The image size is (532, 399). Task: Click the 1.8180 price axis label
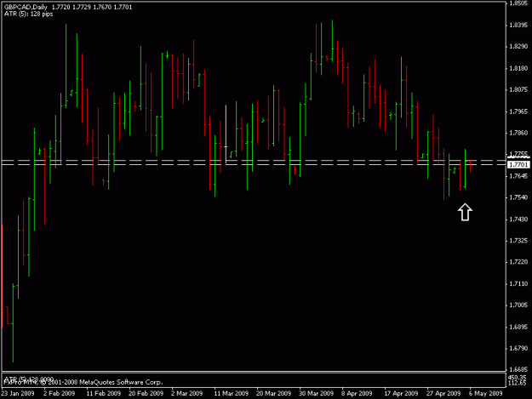click(x=518, y=68)
